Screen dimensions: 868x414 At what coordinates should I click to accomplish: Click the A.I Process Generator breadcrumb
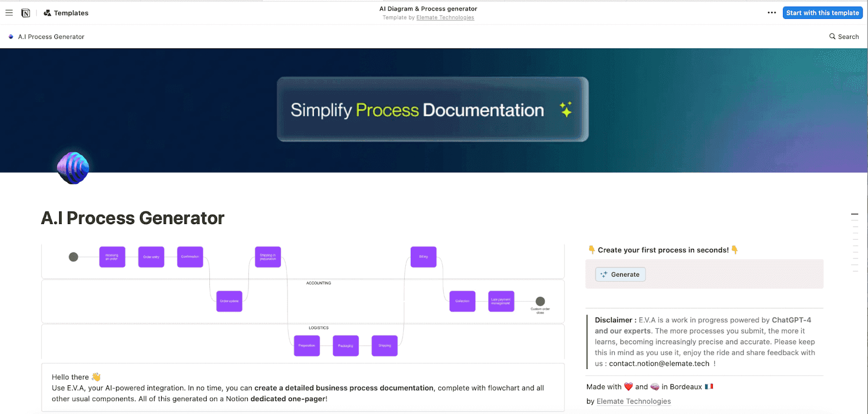pos(47,37)
